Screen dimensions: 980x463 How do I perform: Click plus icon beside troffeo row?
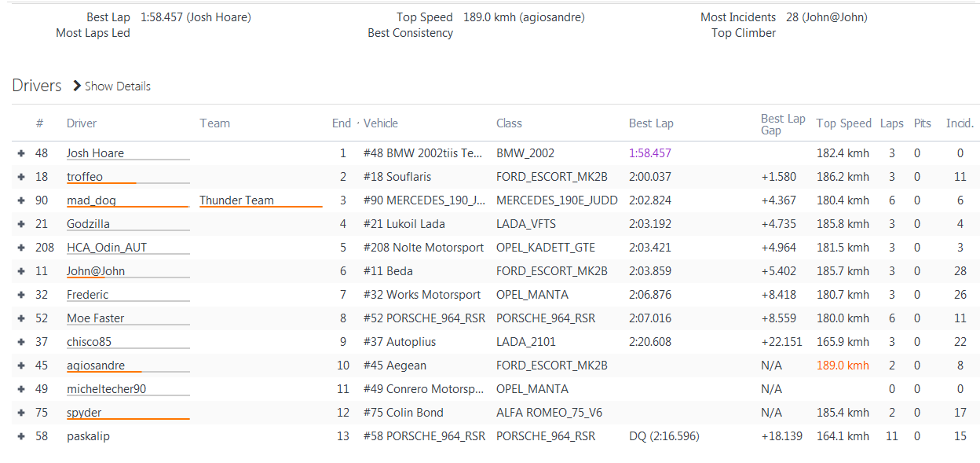click(21, 177)
